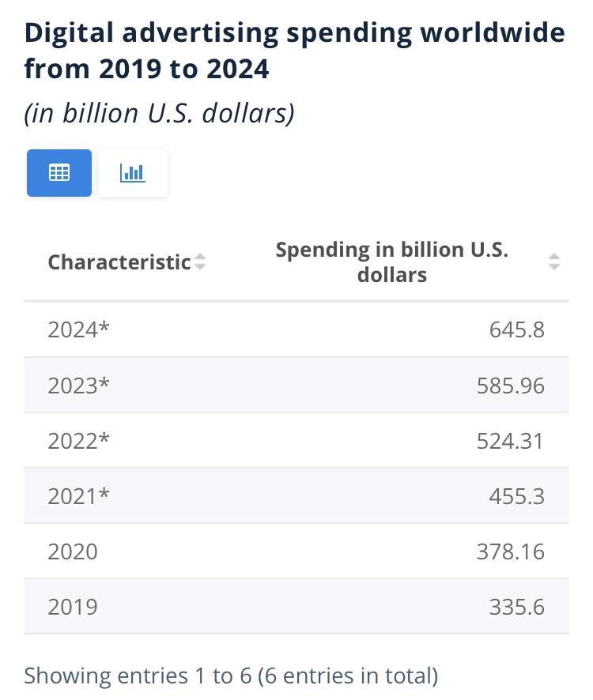
Task: Select the 2021* row label
Action: click(78, 496)
